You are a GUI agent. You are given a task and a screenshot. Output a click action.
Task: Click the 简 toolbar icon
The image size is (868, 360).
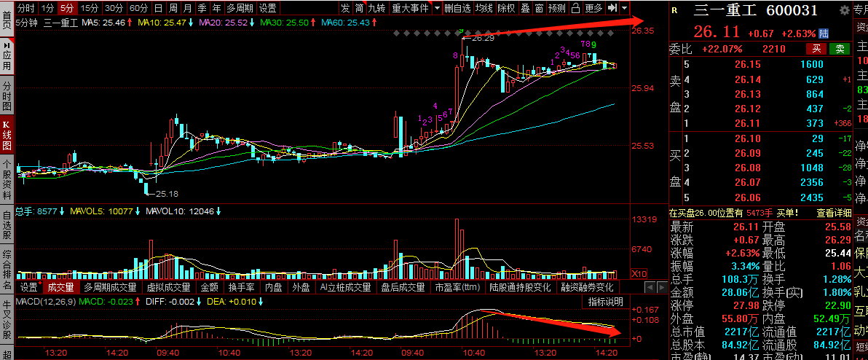[359, 8]
